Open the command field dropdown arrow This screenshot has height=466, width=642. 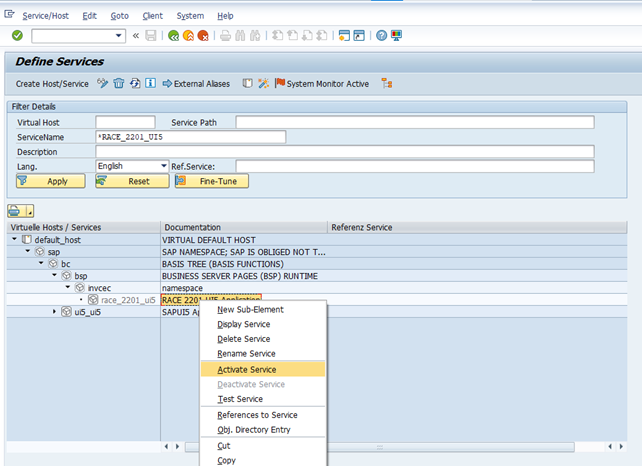(x=119, y=36)
